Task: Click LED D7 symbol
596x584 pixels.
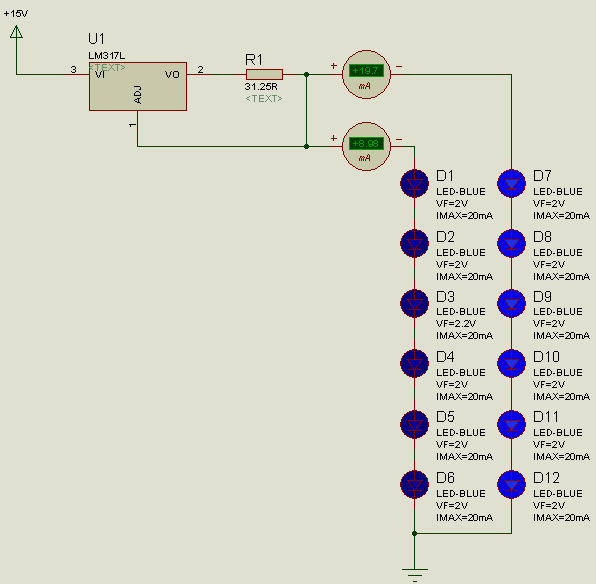Action: point(511,184)
